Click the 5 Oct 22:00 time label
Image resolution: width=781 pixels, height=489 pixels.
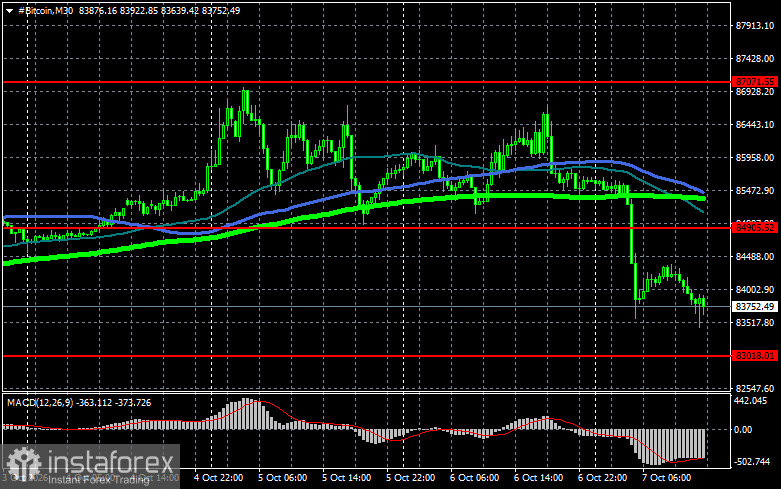click(x=410, y=478)
